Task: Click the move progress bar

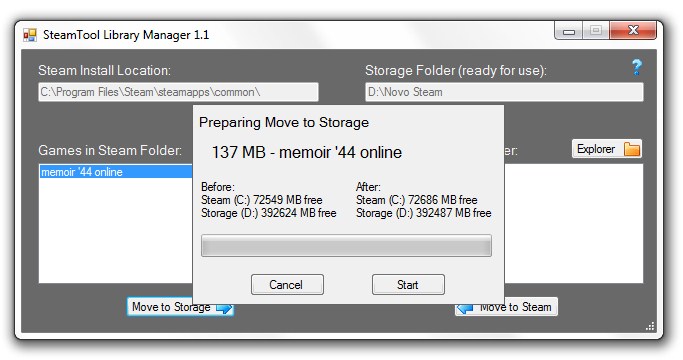Action: (x=346, y=246)
